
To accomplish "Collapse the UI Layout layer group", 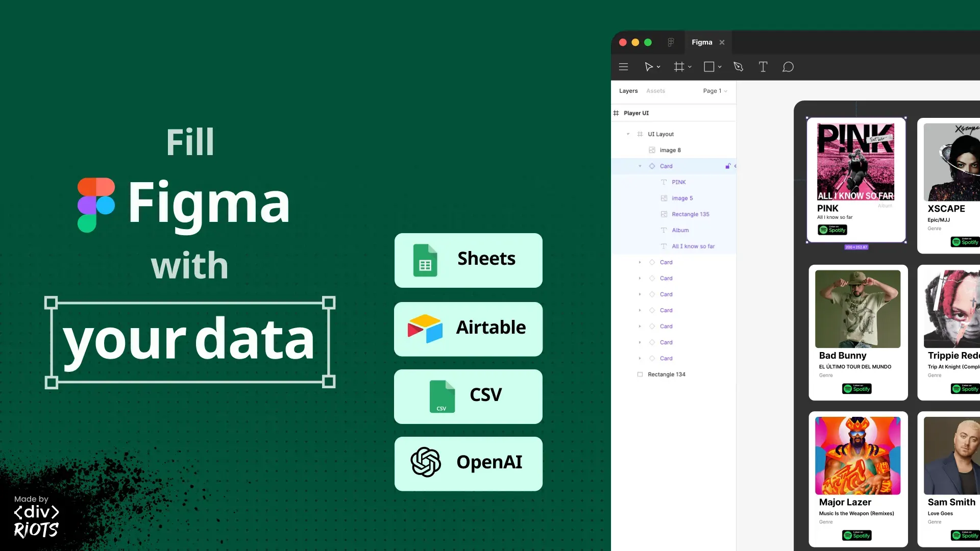I will click(x=628, y=134).
